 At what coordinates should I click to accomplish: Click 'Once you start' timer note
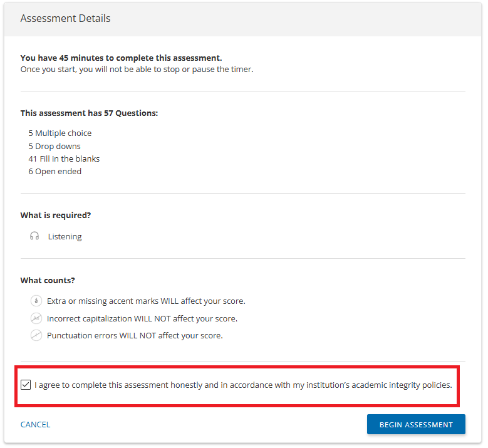137,69
